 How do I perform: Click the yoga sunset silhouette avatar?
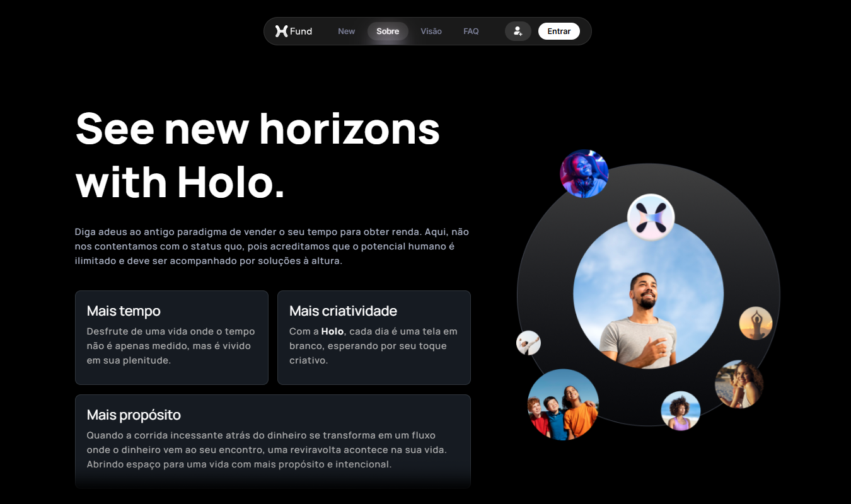(x=756, y=323)
